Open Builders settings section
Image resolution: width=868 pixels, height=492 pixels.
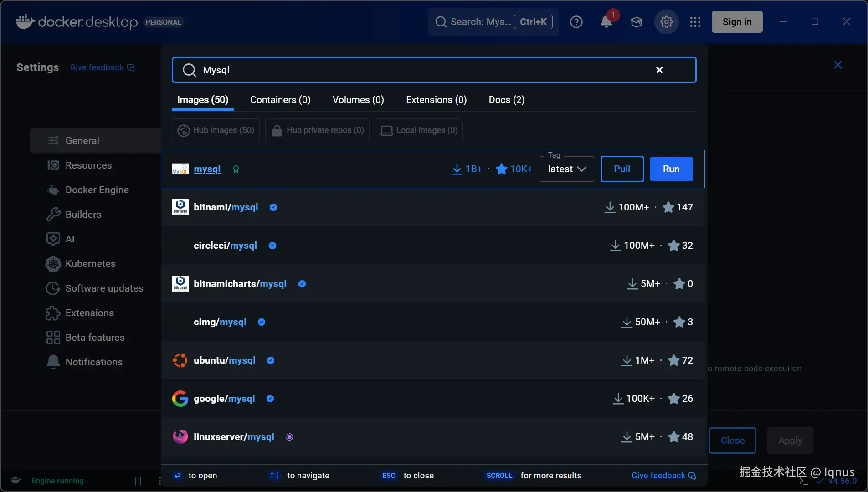pos(96,215)
